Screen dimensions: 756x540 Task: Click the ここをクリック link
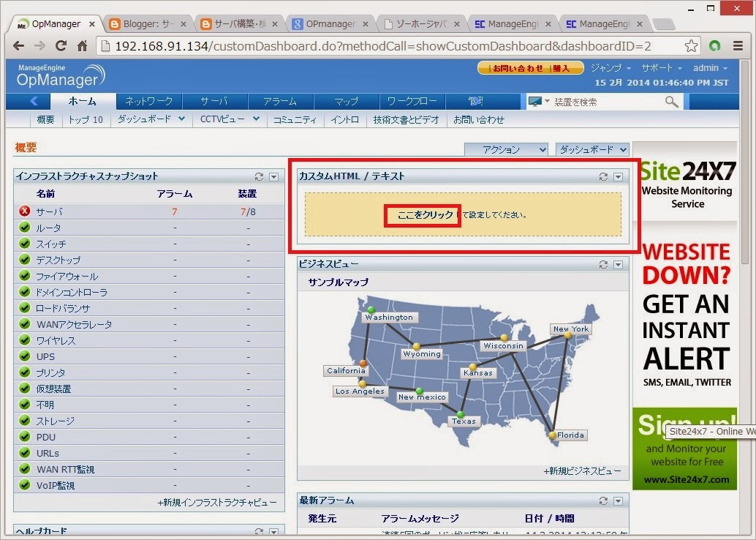pyautogui.click(x=425, y=214)
